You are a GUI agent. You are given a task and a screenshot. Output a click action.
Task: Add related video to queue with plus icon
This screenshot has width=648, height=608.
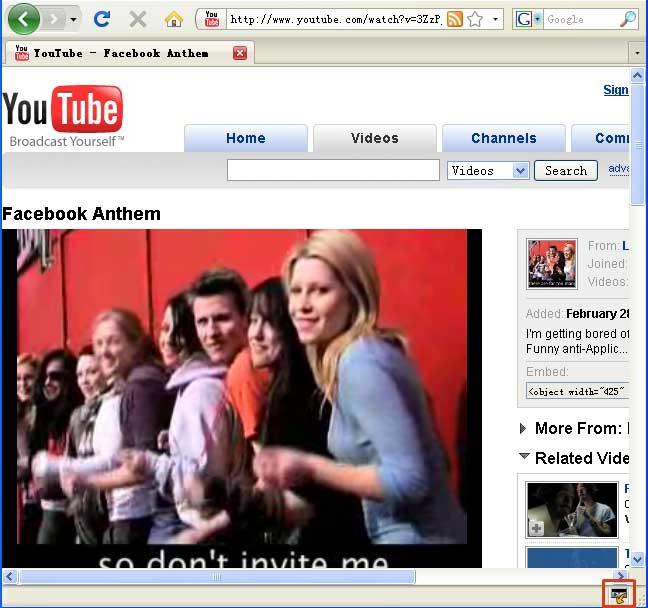536,528
